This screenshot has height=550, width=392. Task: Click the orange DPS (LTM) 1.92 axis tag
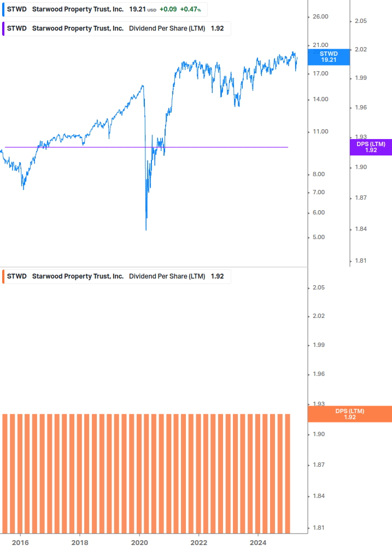click(x=349, y=414)
